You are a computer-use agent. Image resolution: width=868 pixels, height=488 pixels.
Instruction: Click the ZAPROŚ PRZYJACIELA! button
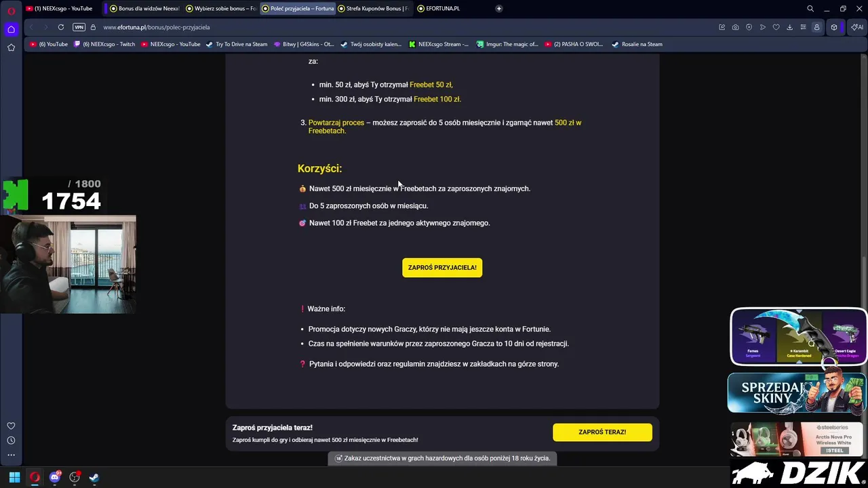[x=442, y=268]
